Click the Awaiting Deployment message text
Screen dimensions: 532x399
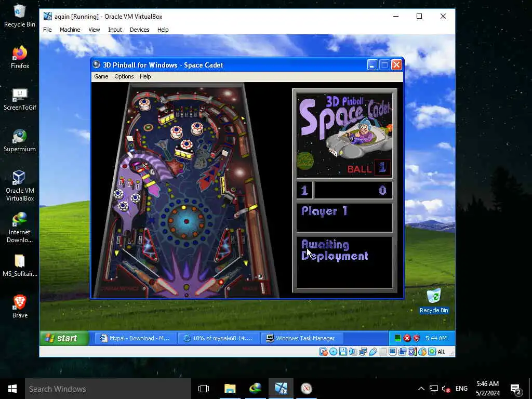335,250
